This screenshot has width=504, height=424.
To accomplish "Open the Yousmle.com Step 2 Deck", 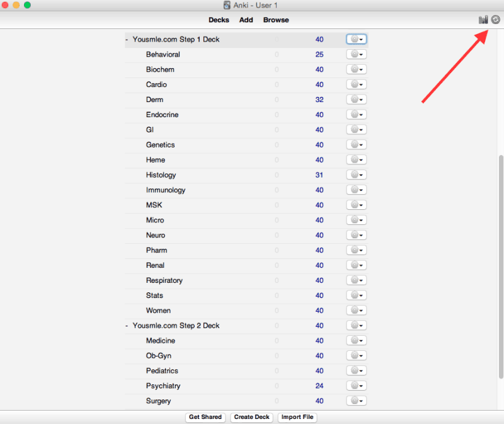I will click(x=176, y=326).
